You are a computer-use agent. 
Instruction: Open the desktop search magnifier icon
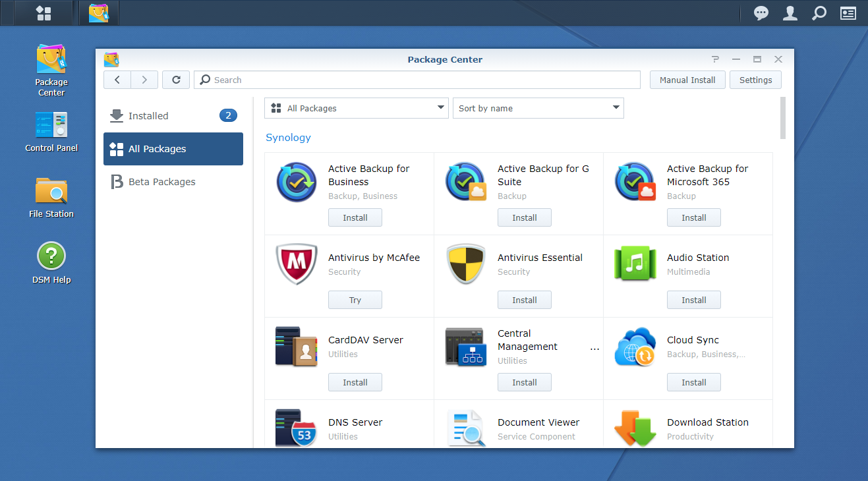819,13
